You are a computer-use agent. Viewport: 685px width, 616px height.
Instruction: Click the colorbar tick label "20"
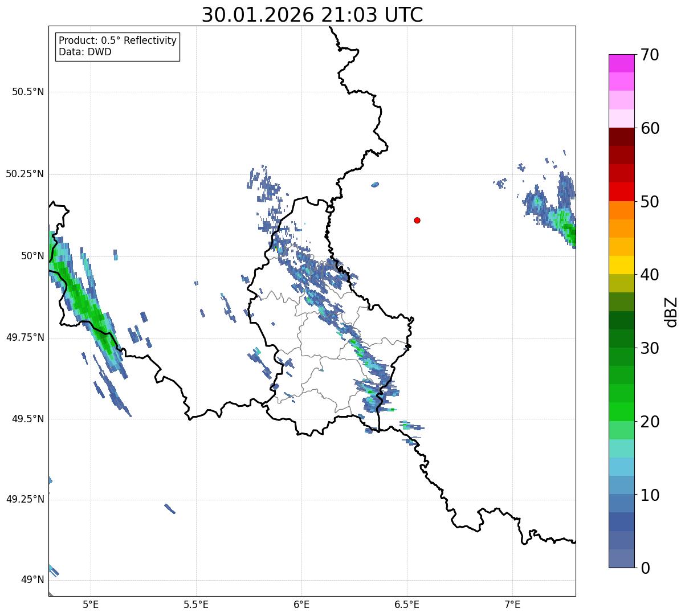(x=650, y=422)
